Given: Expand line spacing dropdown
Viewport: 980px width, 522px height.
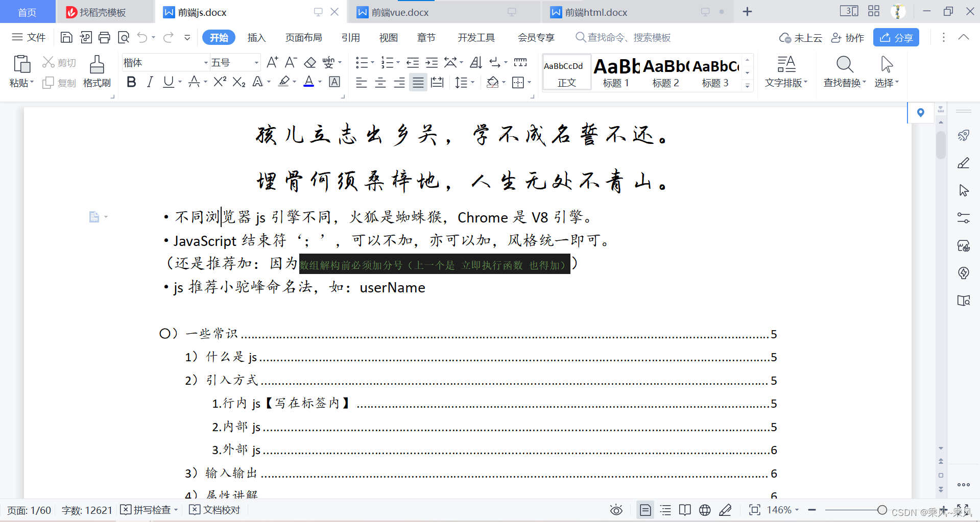Looking at the screenshot, I should [x=472, y=82].
